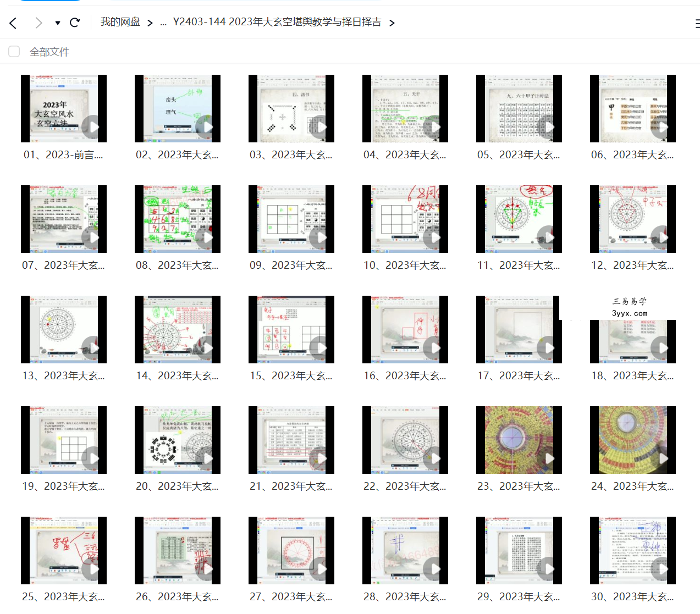This screenshot has width=700, height=614.
Task: Play video 03 via its play icon
Action: 321,127
